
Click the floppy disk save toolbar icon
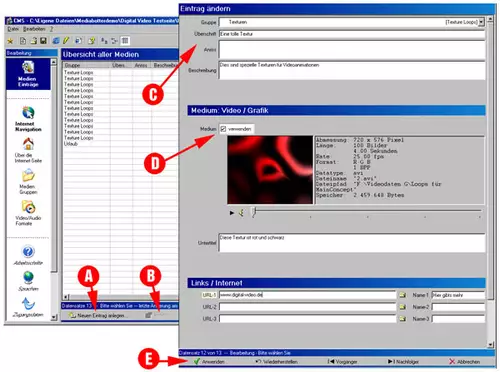[43, 41]
